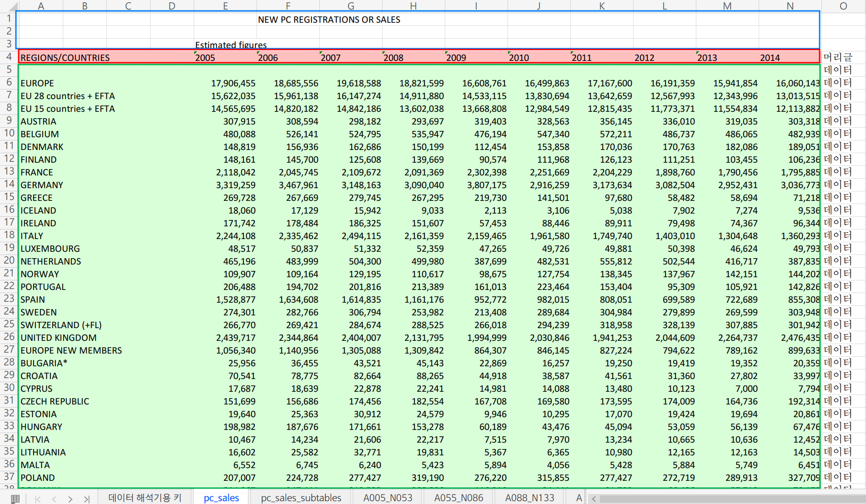The width and height of the screenshot is (866, 504).
Task: Open the A088_N133 sheet tab
Action: point(529,498)
